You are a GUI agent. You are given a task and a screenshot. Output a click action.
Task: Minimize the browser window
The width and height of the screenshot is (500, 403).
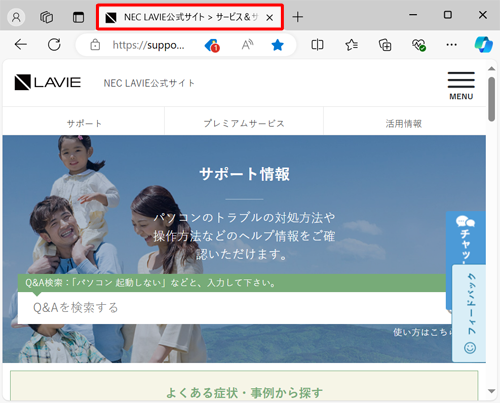coord(413,15)
